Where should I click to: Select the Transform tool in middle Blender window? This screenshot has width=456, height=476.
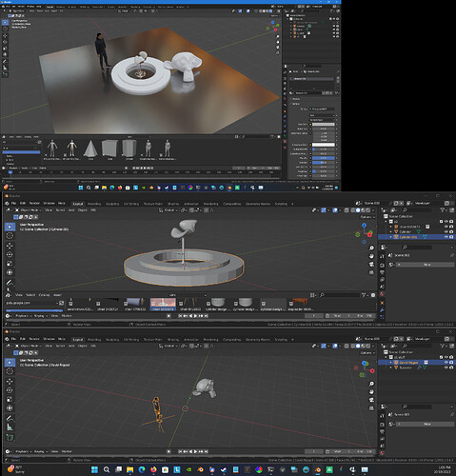[10, 272]
